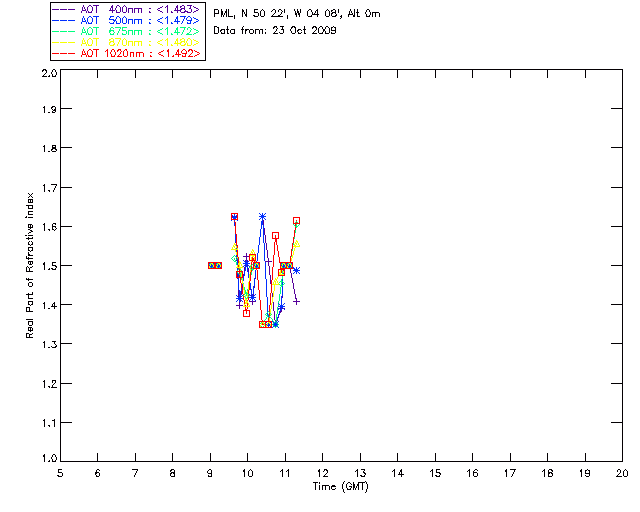The width and height of the screenshot is (640, 512).
Task: Click the red dashed line sample in legend
Action: [x=64, y=53]
